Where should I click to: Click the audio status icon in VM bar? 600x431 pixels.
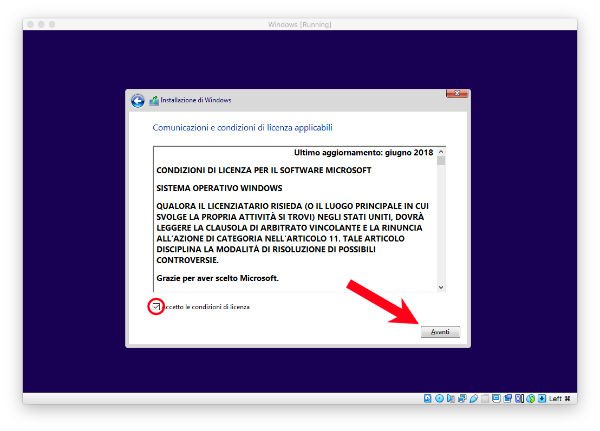coord(451,398)
